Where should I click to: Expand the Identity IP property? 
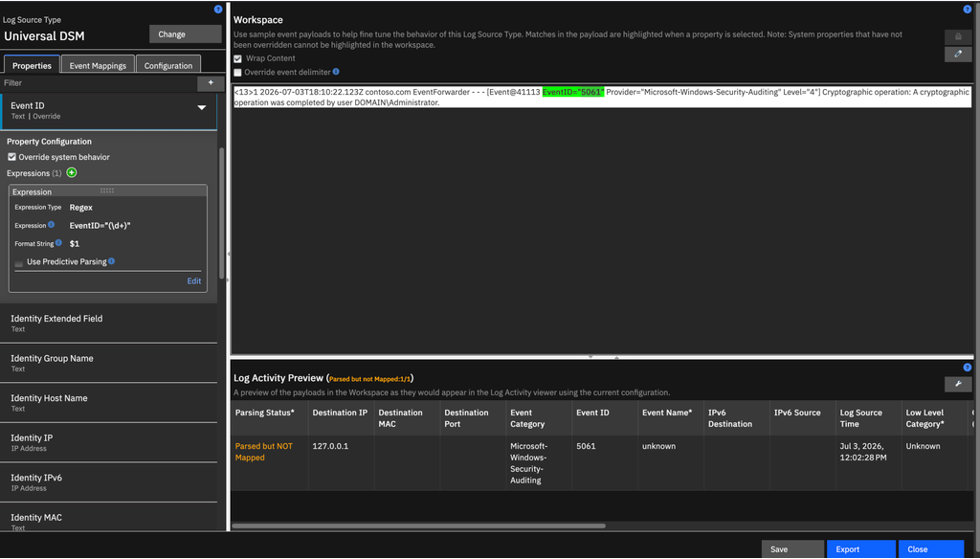coord(109,442)
